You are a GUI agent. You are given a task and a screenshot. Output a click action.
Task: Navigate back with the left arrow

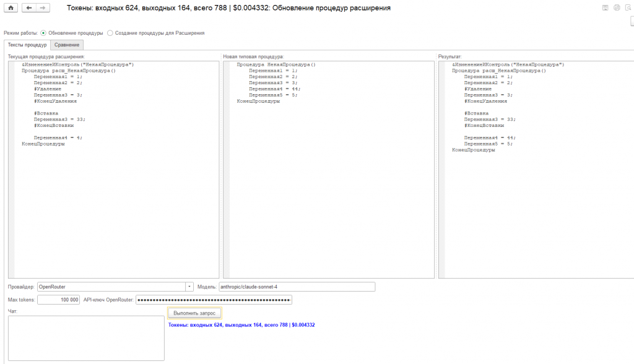28,7
